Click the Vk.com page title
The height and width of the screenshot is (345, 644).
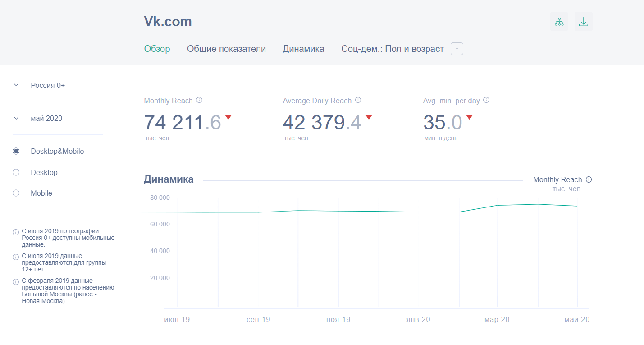pyautogui.click(x=168, y=22)
